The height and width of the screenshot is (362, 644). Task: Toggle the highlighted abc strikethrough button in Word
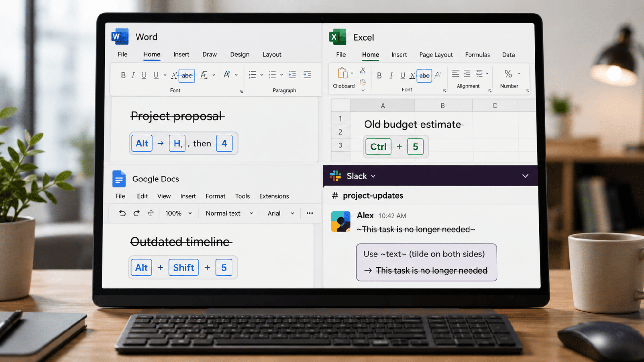(x=187, y=76)
